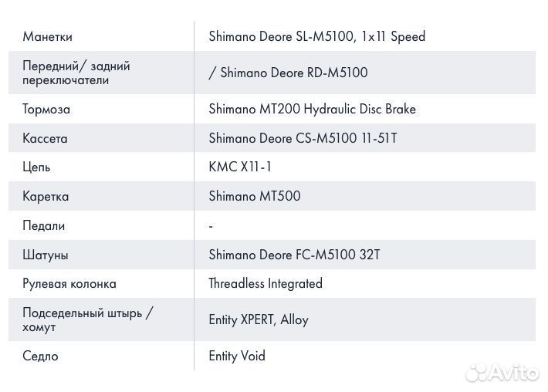The image size is (548, 392).
Task: Click the Entity Void saddle value
Action: (x=237, y=357)
